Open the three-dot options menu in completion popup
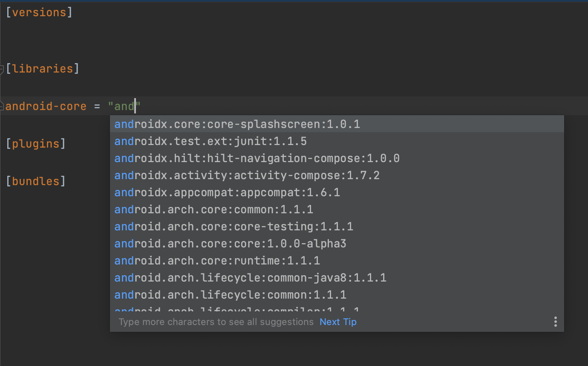Screen dimensions: 588x366 555,322
